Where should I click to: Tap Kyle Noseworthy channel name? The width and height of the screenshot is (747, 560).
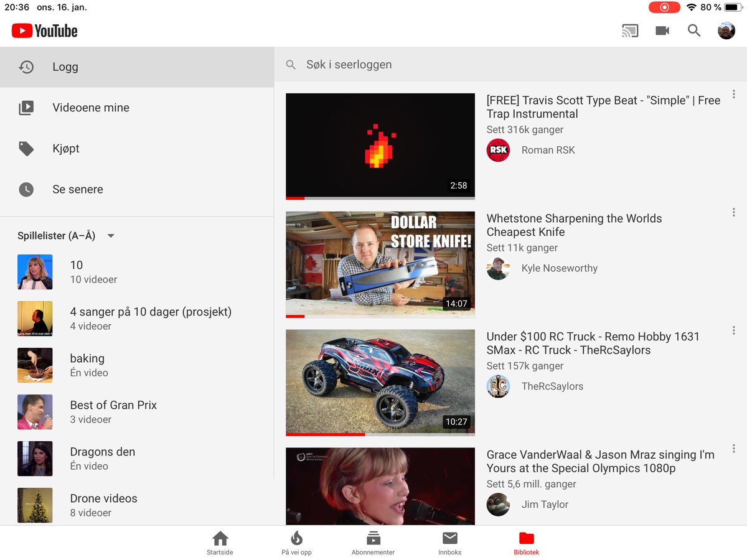click(x=559, y=268)
